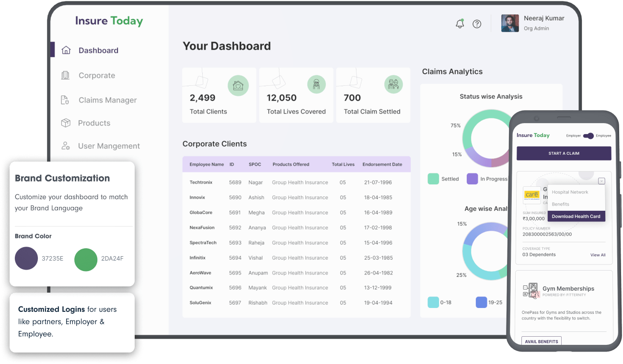The image size is (623, 364).
Task: Click the notification bell icon
Action: pyautogui.click(x=460, y=23)
